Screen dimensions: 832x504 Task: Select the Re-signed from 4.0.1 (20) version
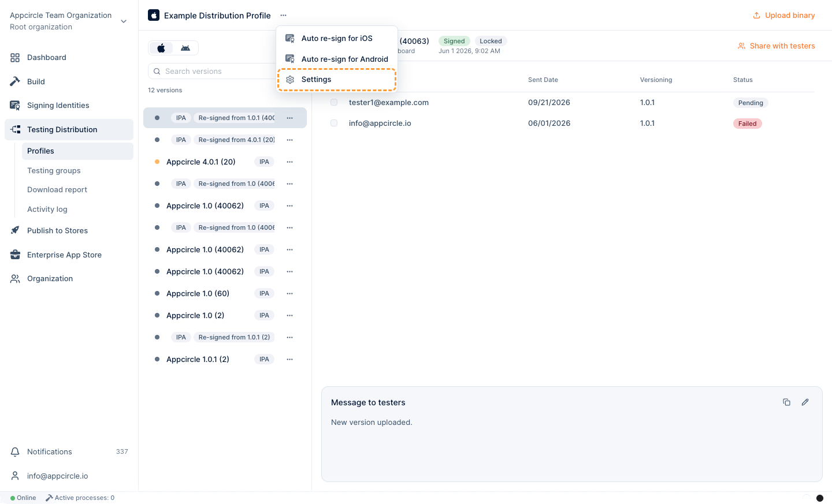click(225, 140)
